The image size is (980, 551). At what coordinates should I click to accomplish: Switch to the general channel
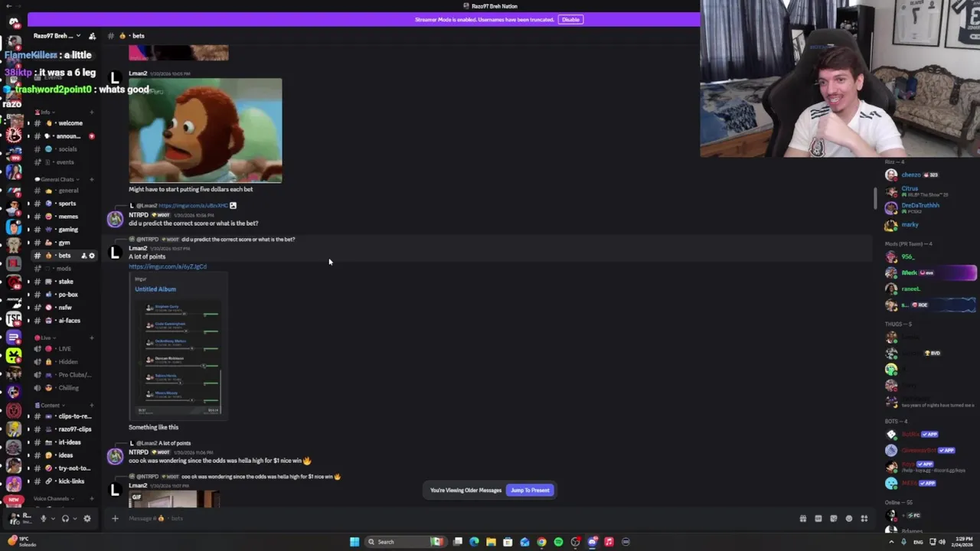pyautogui.click(x=65, y=191)
